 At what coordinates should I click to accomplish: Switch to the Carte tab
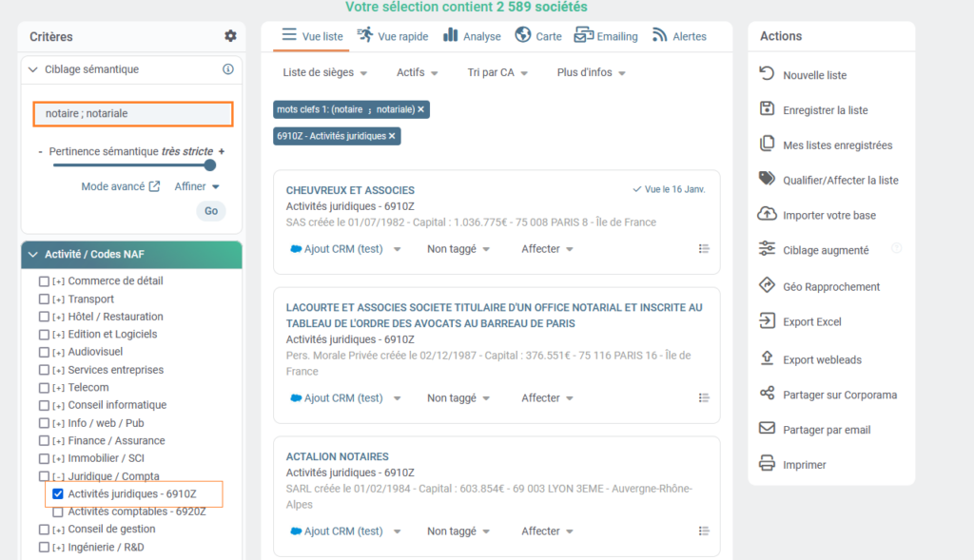click(538, 36)
